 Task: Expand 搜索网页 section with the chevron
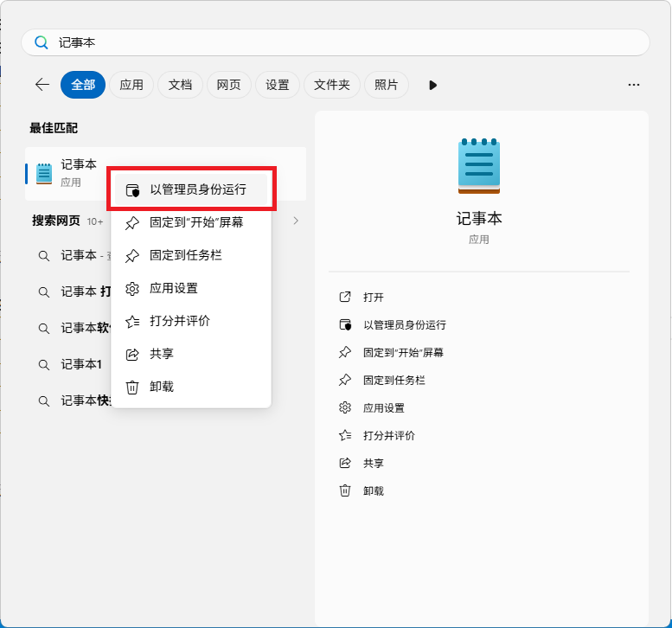pos(296,221)
